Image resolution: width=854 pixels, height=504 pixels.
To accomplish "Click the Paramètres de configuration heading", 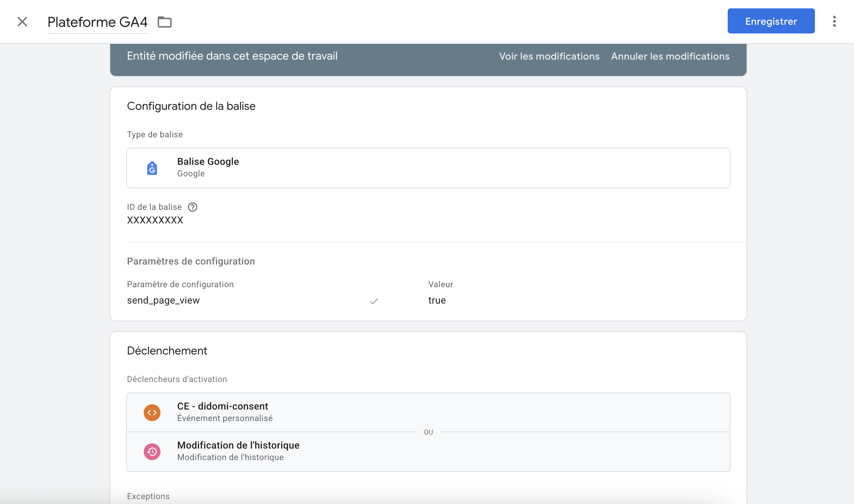I will (x=191, y=261).
